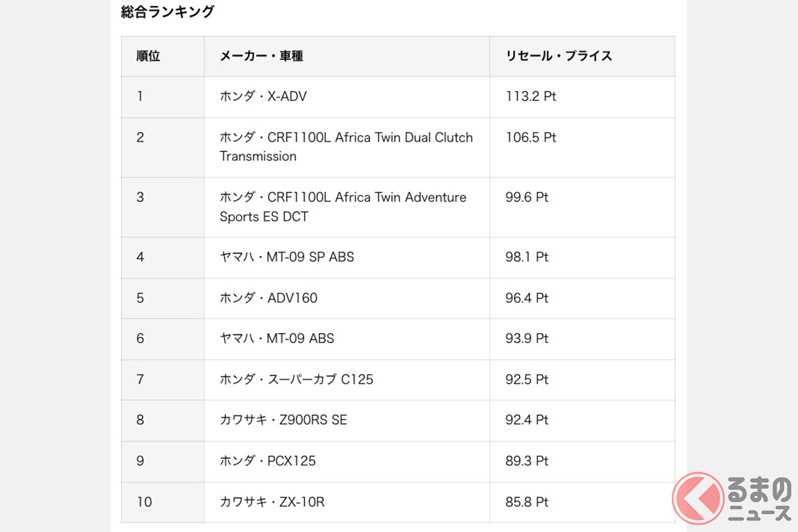Click the カワサキ・Z900RS SE entry
This screenshot has height=532, width=798.
tap(283, 420)
